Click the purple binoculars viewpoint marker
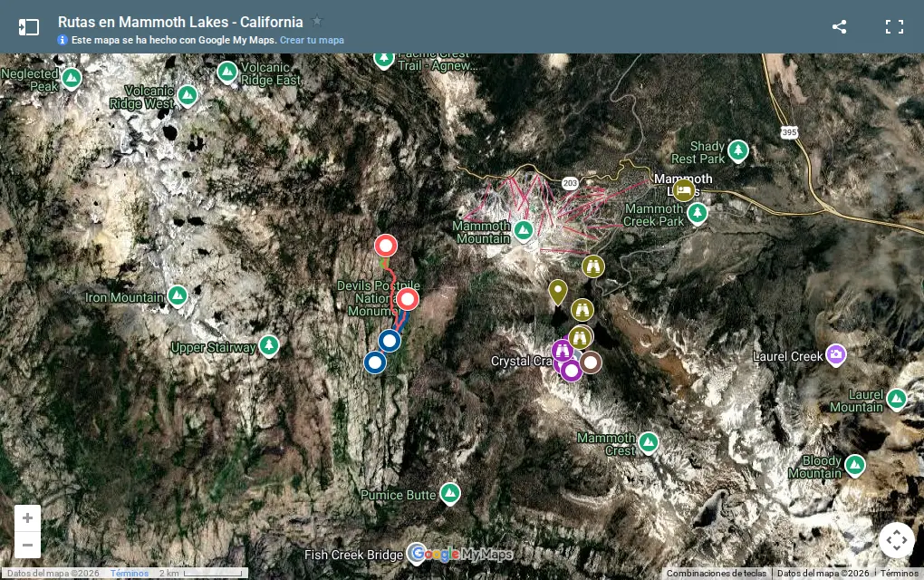This screenshot has height=580, width=924. [x=563, y=351]
